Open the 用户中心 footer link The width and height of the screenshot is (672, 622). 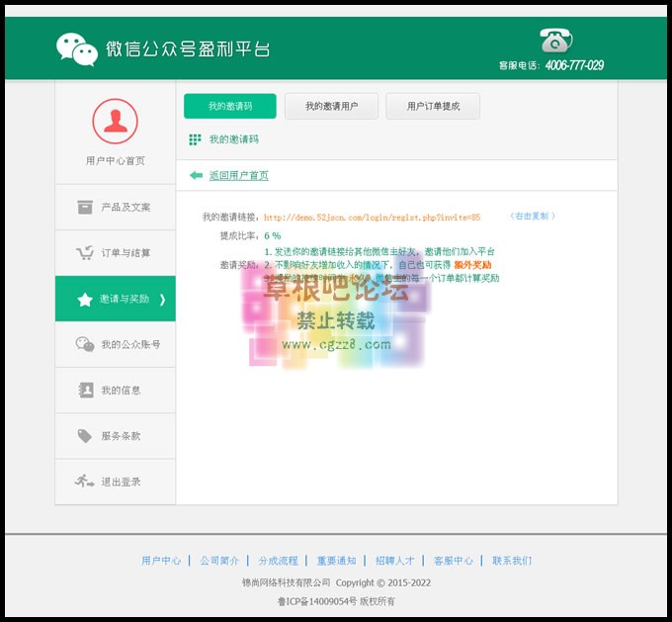tap(161, 561)
